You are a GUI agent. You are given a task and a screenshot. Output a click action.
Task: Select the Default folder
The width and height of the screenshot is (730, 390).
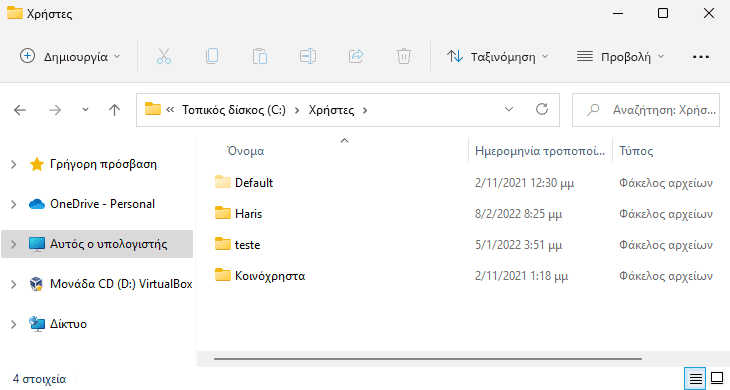click(254, 182)
